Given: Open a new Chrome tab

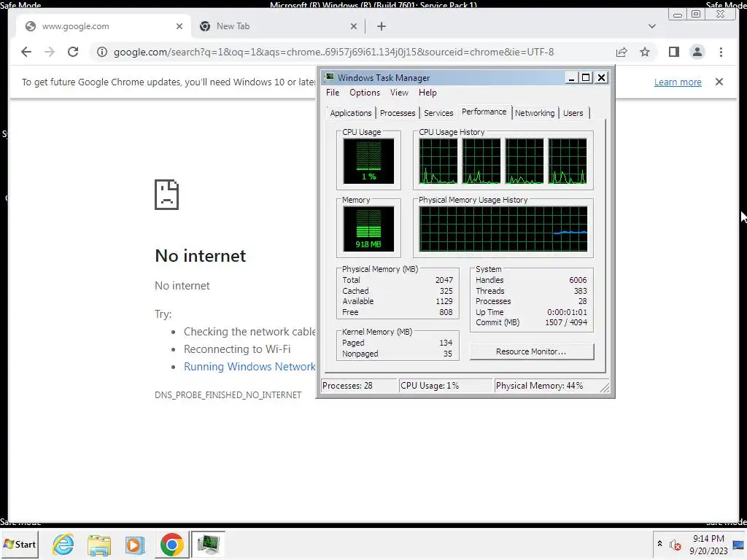Looking at the screenshot, I should point(381,26).
